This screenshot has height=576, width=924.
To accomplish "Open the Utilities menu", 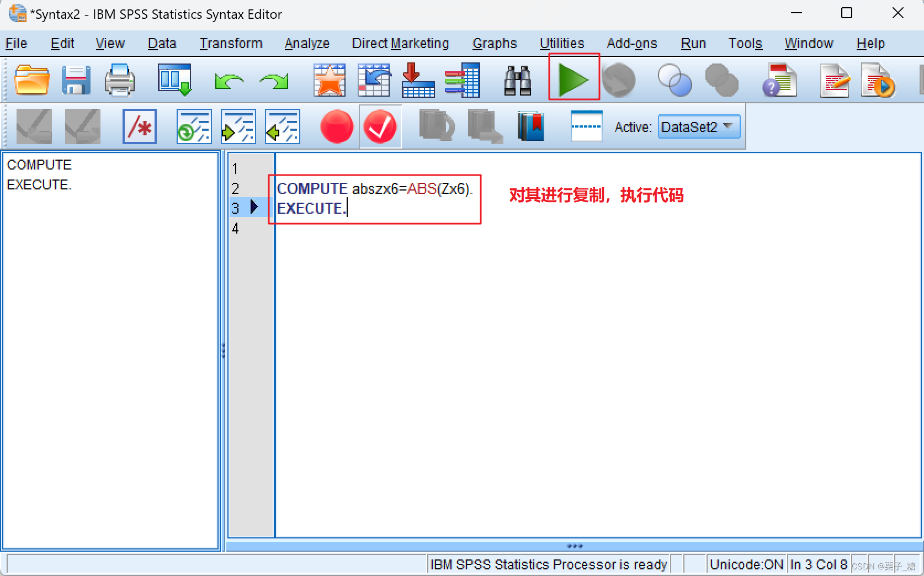I will 562,44.
